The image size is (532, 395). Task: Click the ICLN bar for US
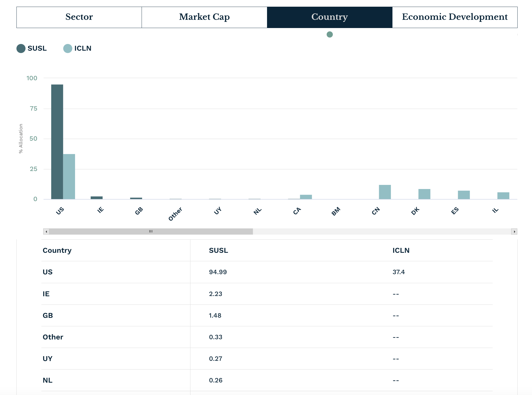(x=69, y=176)
